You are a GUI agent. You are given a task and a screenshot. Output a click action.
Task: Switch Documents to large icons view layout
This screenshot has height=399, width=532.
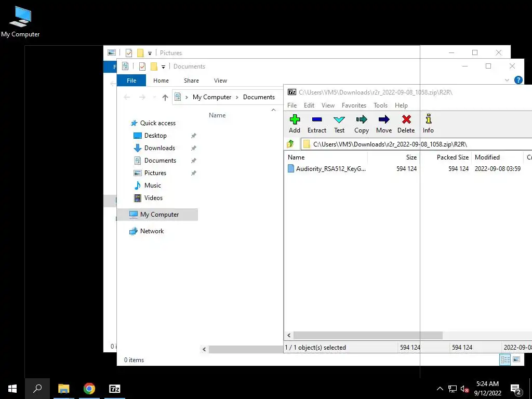point(516,360)
